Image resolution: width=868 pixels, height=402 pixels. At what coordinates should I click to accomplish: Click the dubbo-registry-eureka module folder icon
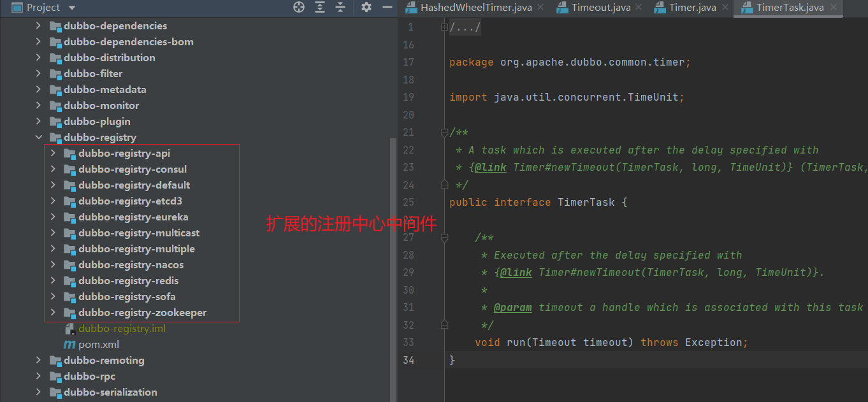click(69, 217)
